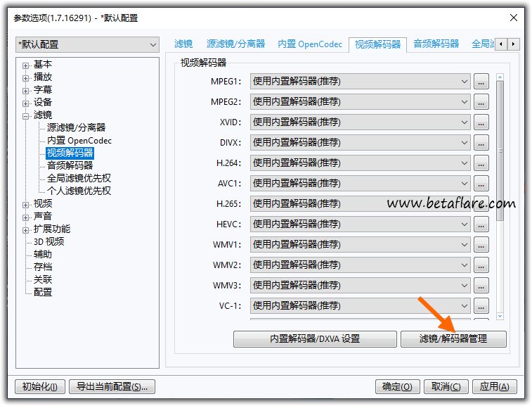The width and height of the screenshot is (532, 406).
Task: Click the '...' button next to MPEG1
Action: 481,82
